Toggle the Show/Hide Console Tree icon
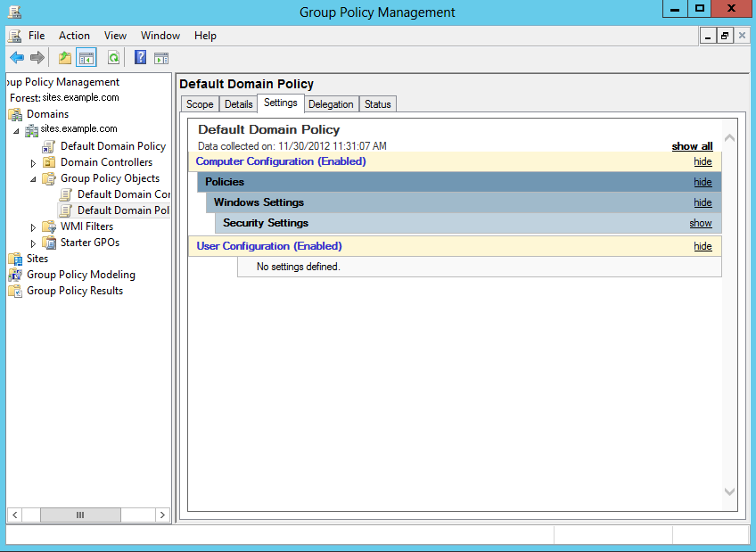This screenshot has width=756, height=552. tap(86, 58)
